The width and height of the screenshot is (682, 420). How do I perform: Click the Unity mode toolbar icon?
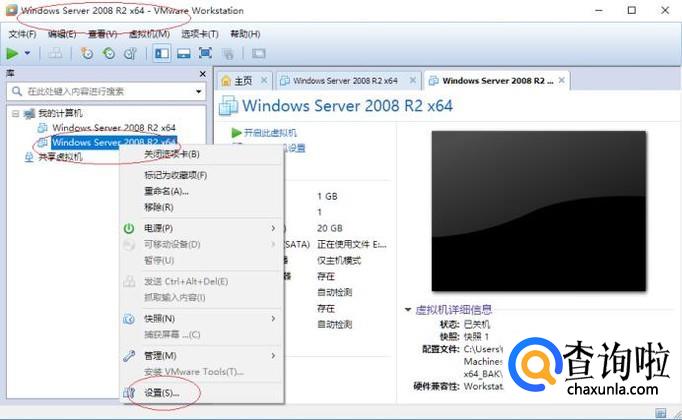point(228,54)
